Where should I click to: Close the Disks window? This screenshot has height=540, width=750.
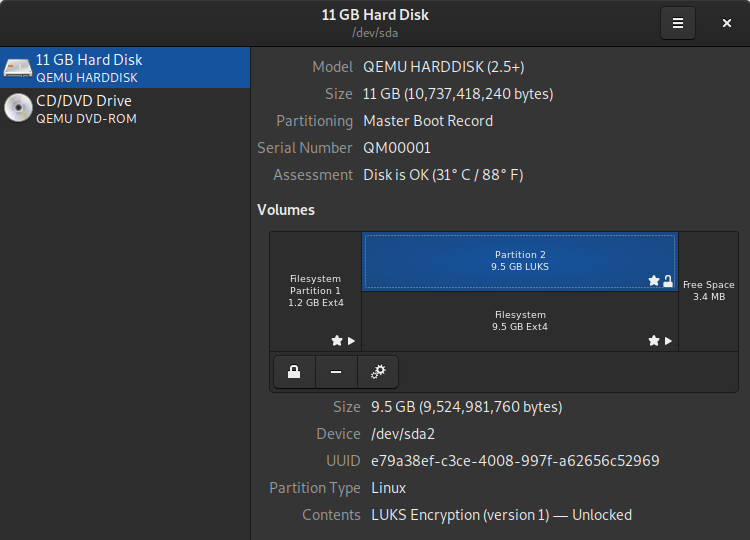point(727,23)
